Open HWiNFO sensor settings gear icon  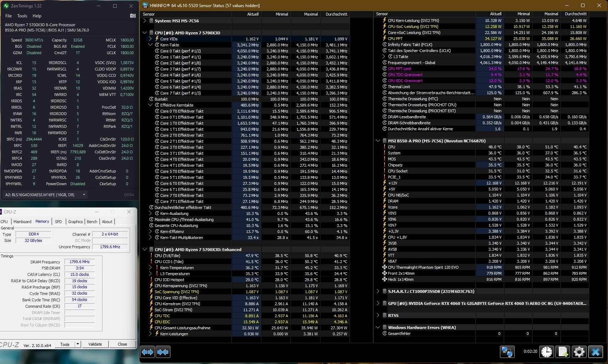point(579,352)
